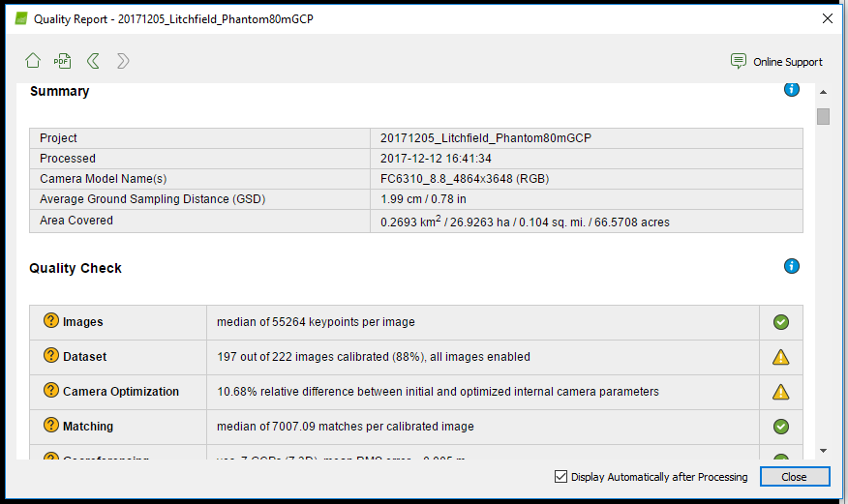848x504 pixels.
Task: Show info for the Quality Check section
Action: (x=791, y=266)
